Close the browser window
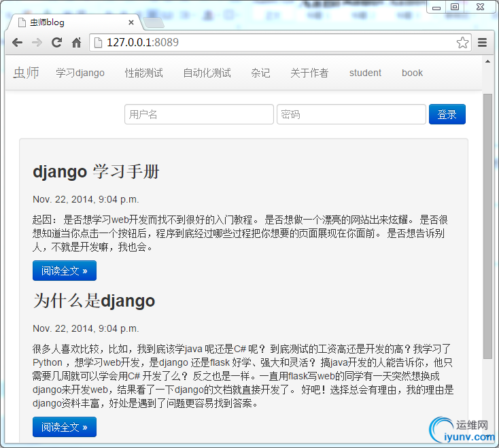The image size is (499, 448). click(x=480, y=7)
